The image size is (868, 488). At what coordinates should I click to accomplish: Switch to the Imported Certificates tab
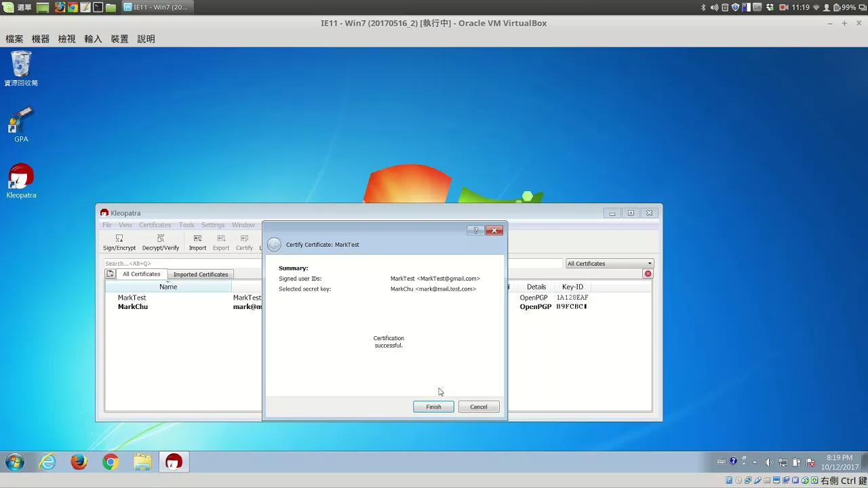(x=201, y=274)
